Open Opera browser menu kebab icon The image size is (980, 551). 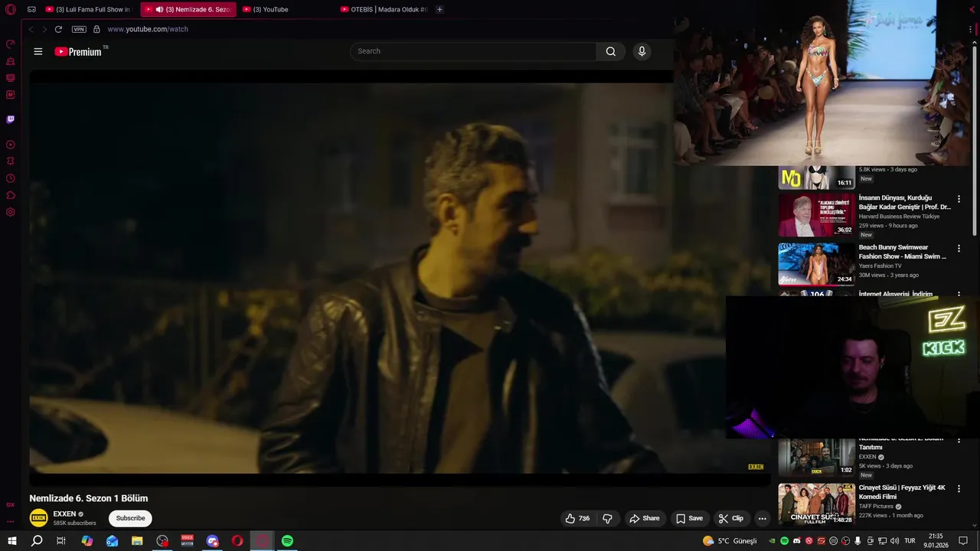click(x=970, y=29)
